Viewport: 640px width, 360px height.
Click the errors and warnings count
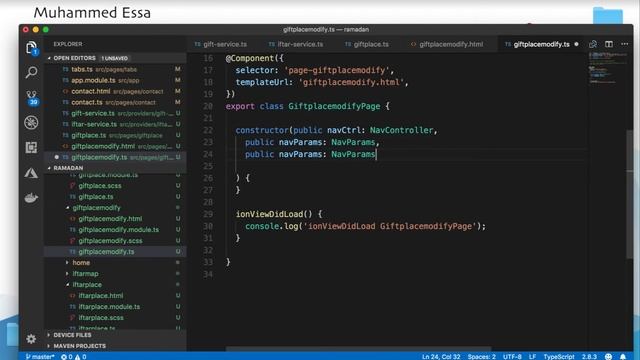[x=73, y=356]
